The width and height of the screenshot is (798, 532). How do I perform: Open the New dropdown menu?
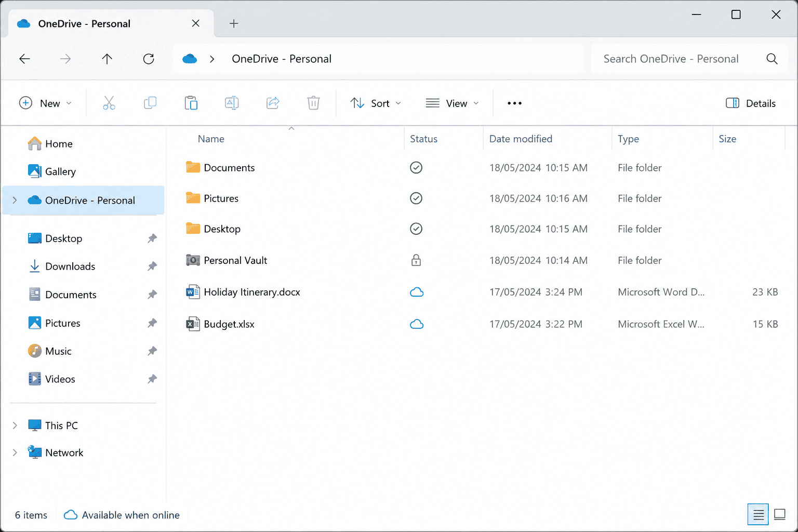pos(45,103)
